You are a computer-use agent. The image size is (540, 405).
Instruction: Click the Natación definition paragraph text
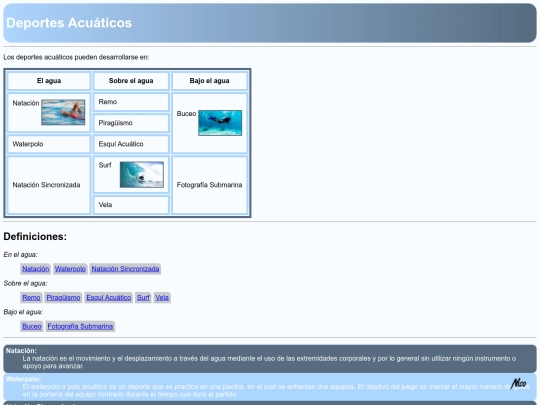click(269, 362)
